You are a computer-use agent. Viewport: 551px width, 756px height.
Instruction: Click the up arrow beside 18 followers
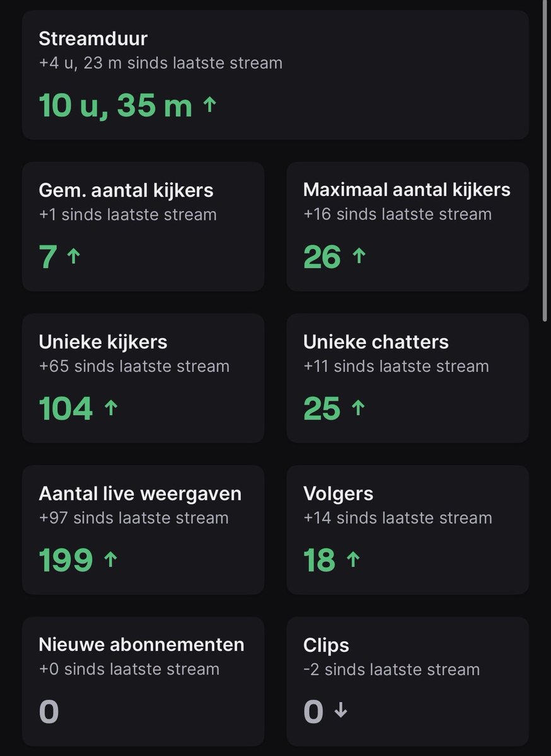point(354,559)
